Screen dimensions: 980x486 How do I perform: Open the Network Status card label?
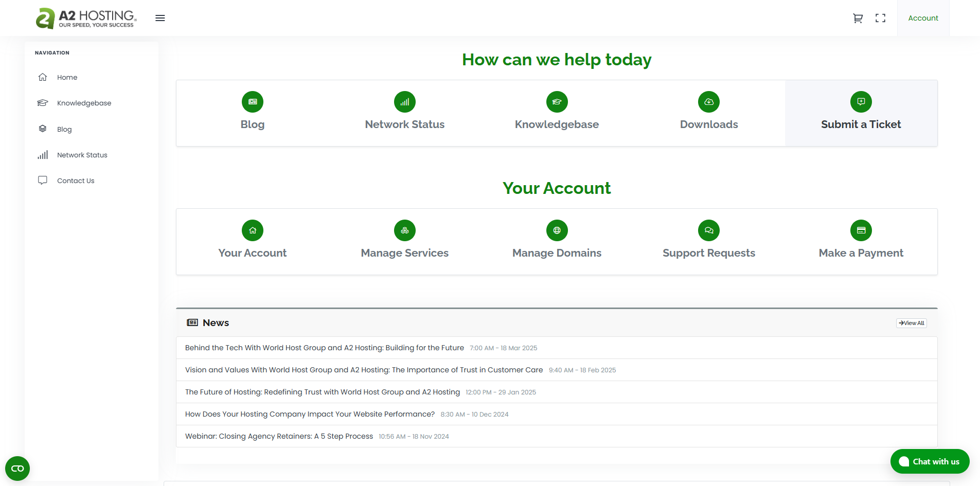pos(405,124)
